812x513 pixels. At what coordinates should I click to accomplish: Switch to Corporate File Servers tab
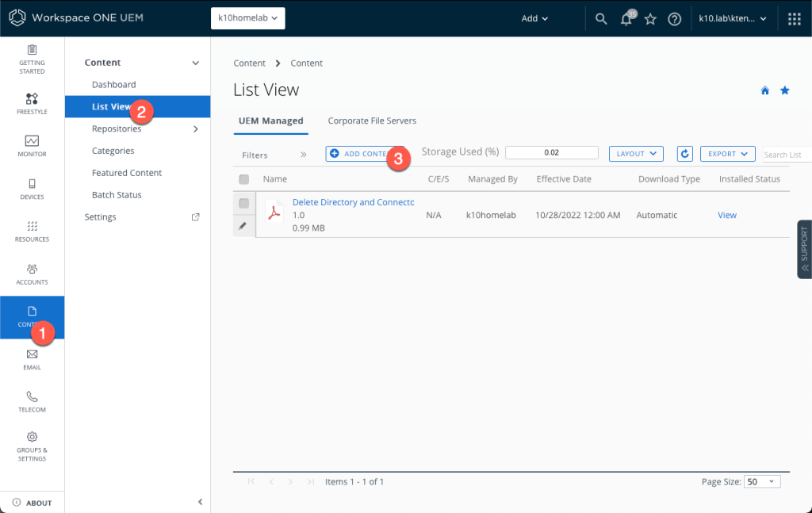pyautogui.click(x=372, y=121)
